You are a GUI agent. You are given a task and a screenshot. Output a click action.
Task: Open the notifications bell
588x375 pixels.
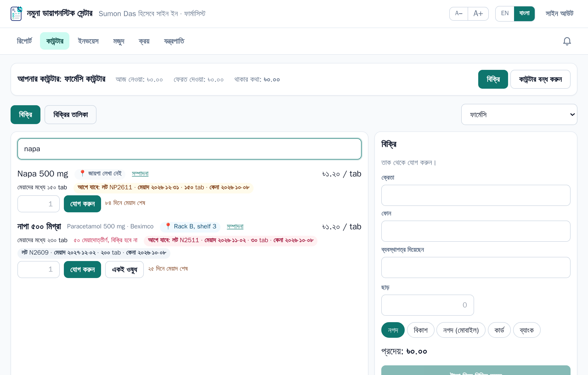[x=567, y=41]
